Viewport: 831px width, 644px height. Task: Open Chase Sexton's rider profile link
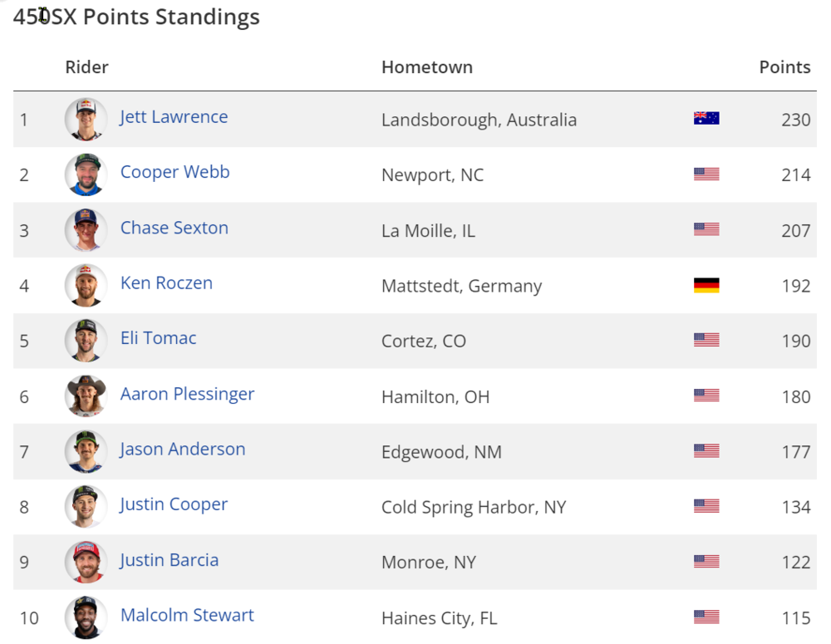pos(175,228)
